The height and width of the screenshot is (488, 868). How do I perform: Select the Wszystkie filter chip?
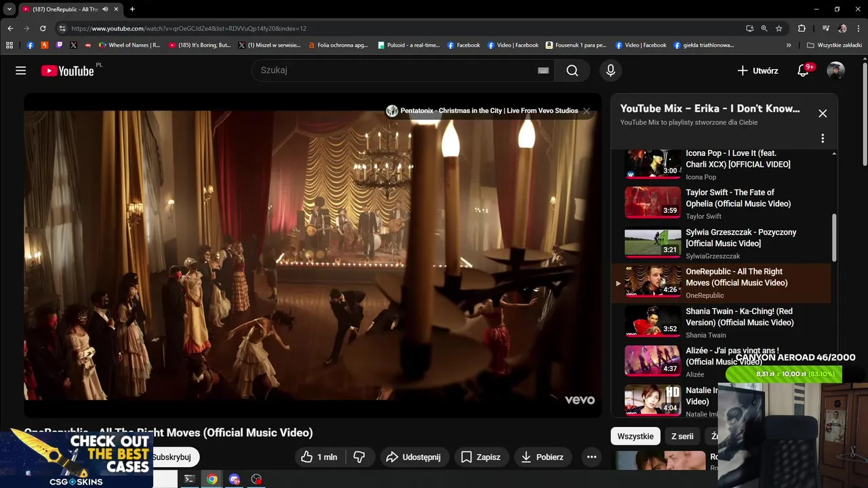(x=635, y=436)
